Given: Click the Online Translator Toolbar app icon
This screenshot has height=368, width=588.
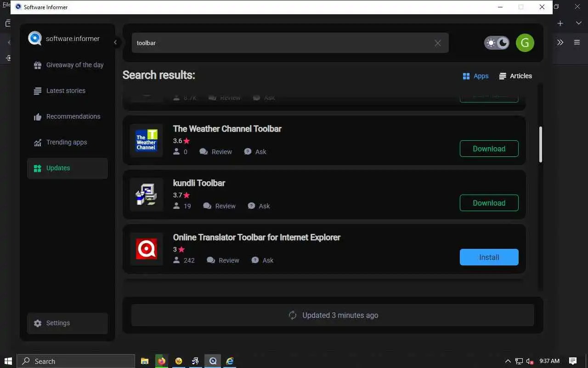Looking at the screenshot, I should 146,249.
